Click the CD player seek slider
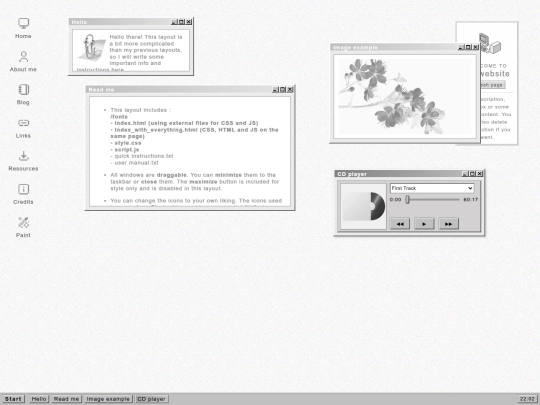 [433, 199]
